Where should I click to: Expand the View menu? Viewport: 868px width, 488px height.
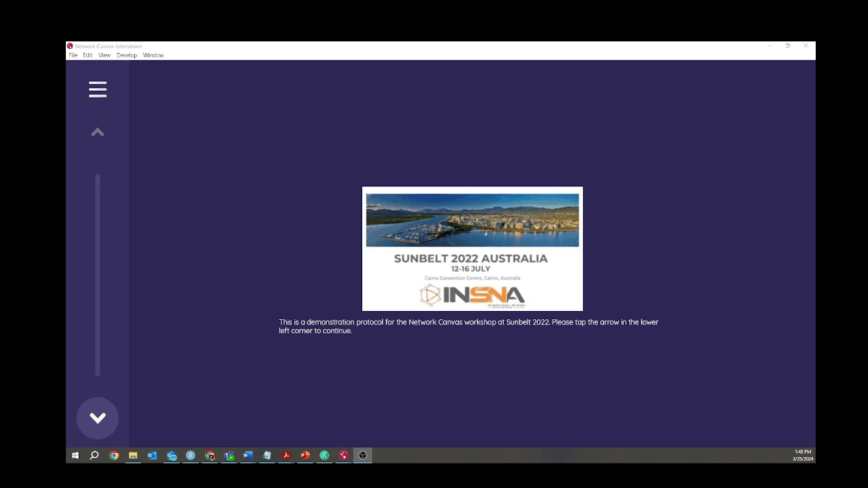[104, 56]
